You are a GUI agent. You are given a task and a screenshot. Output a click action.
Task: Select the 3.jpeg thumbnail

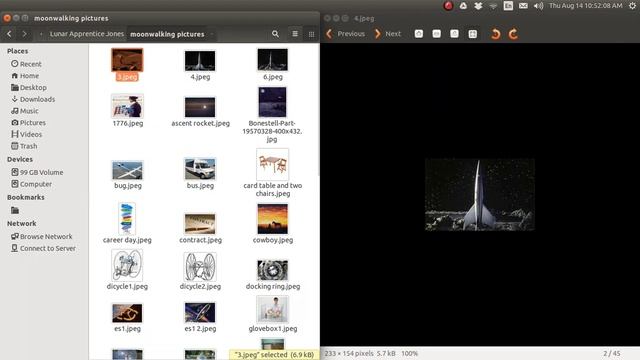pos(127,60)
